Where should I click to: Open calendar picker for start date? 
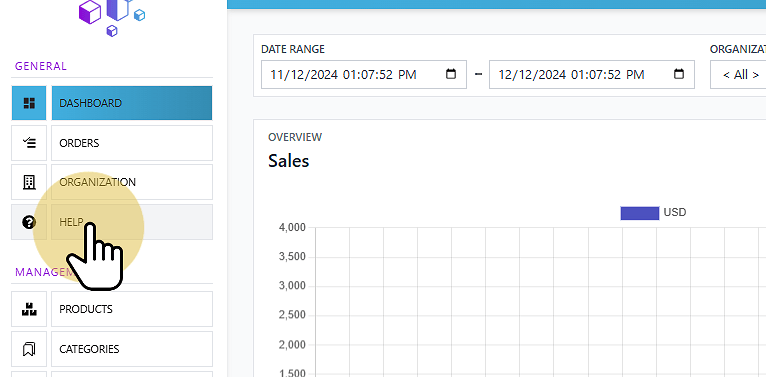click(451, 74)
